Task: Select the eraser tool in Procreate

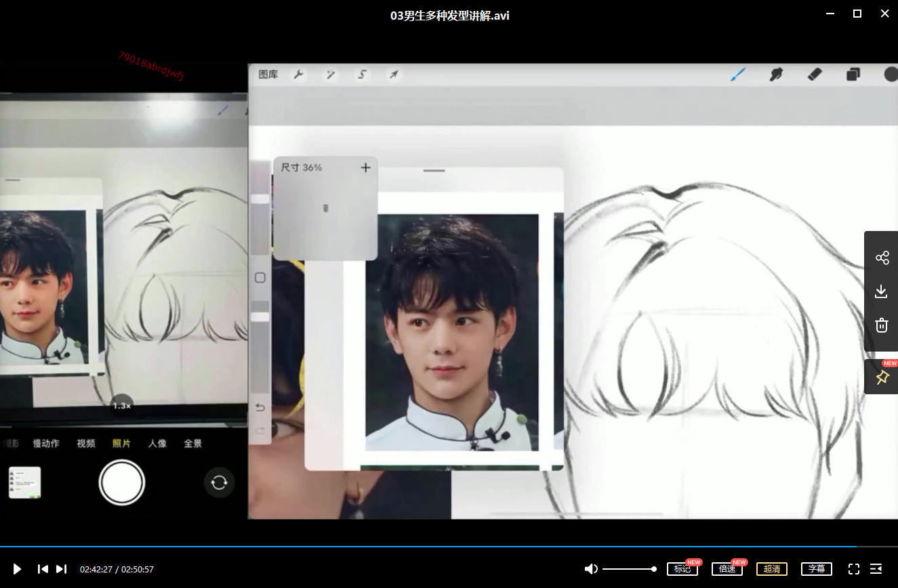Action: click(x=815, y=75)
